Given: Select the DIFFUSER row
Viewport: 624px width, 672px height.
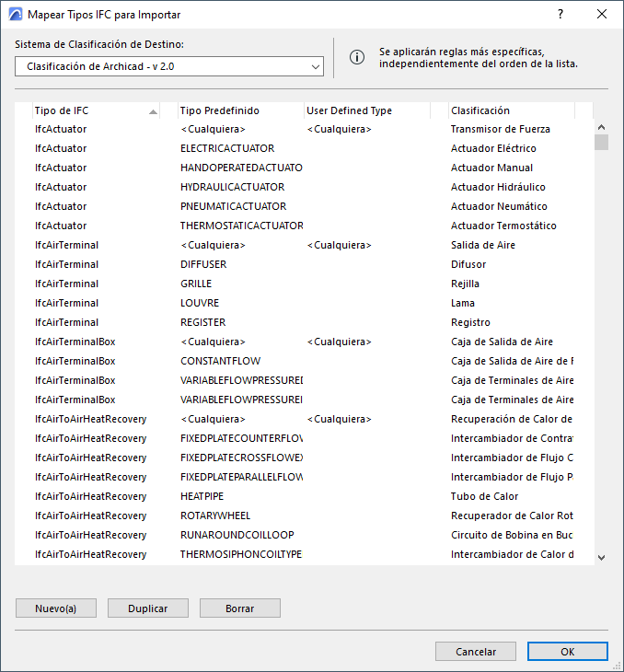Looking at the screenshot, I should pyautogui.click(x=305, y=264).
